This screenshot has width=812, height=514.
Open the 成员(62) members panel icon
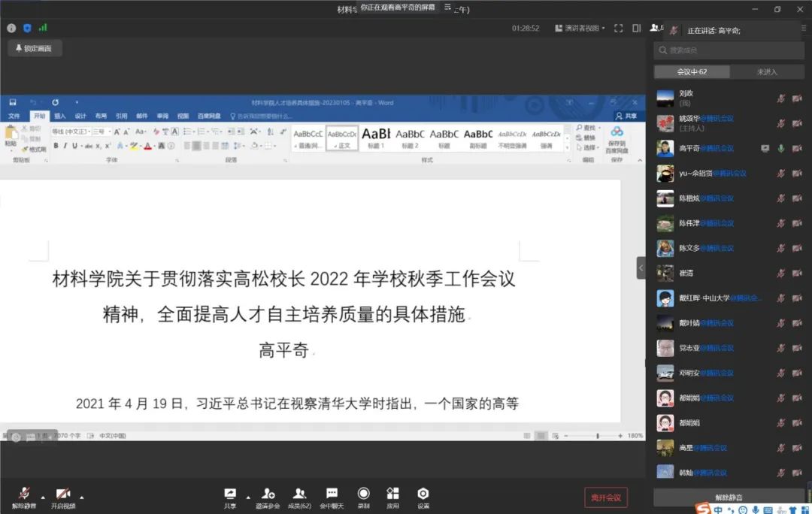coord(299,493)
